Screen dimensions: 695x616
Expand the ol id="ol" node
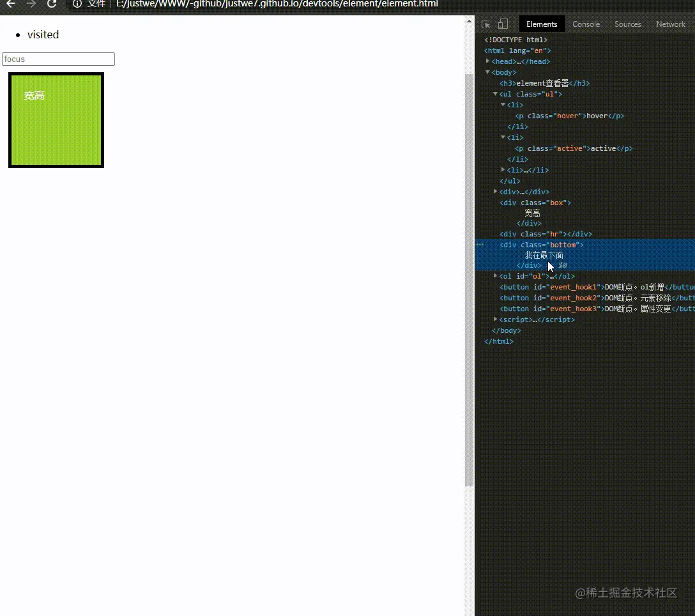click(495, 275)
